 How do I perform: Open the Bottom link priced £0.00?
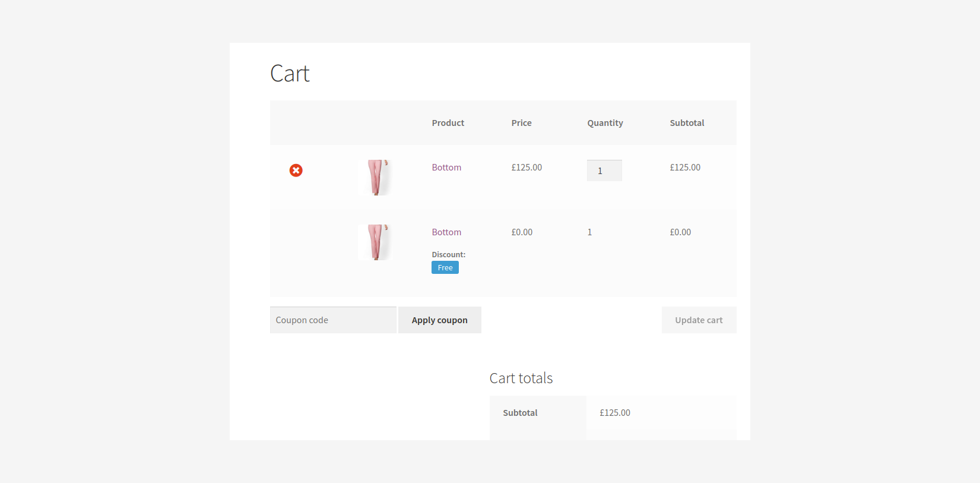446,232
